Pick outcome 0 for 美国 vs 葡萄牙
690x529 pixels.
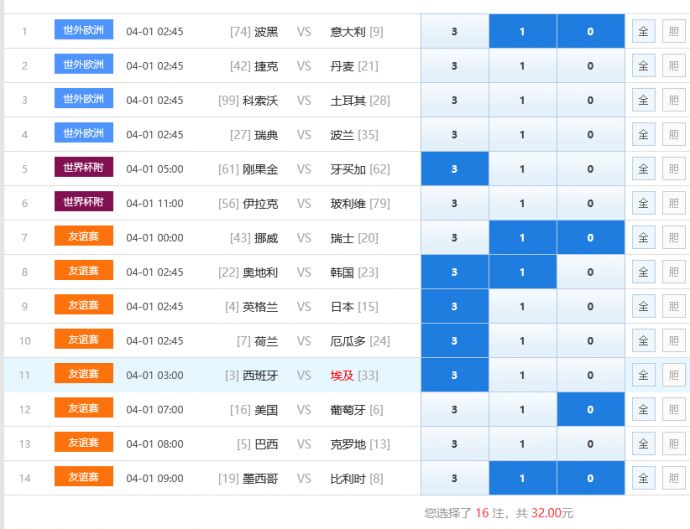coord(590,410)
